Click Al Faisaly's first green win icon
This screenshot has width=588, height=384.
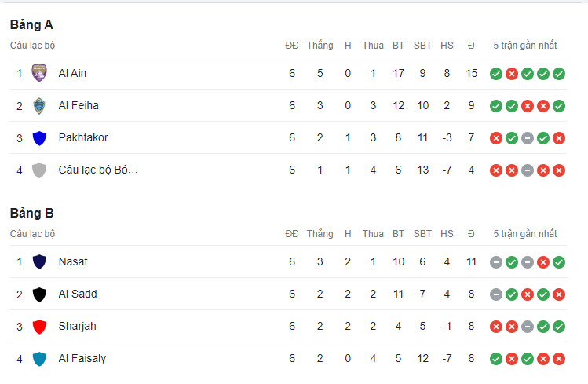(x=495, y=359)
